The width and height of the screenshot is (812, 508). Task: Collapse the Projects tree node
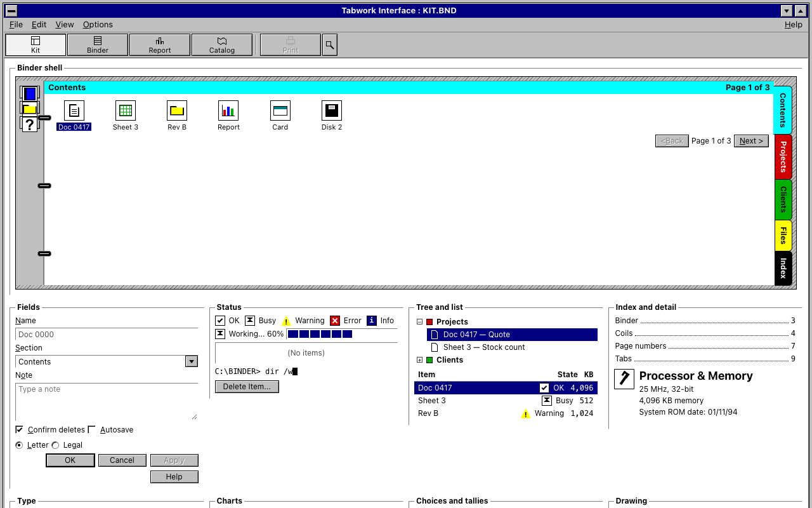point(419,322)
